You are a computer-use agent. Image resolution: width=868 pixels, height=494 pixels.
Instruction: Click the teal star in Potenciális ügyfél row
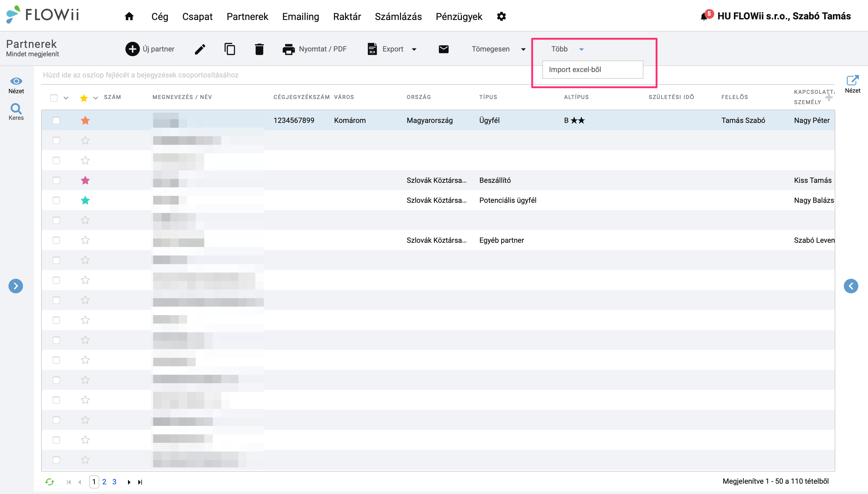tap(85, 200)
